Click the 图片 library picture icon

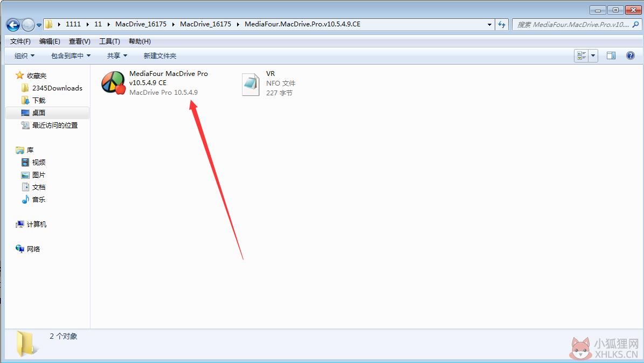[x=25, y=175]
